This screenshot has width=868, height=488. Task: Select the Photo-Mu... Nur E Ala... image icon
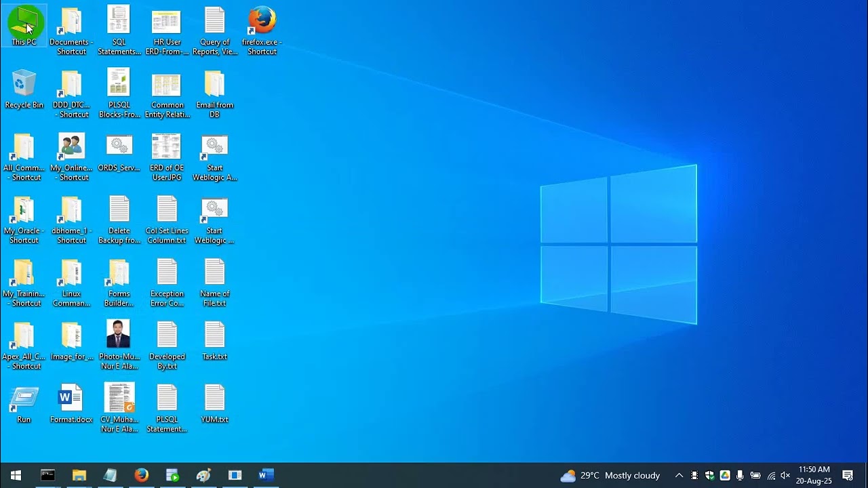(119, 346)
